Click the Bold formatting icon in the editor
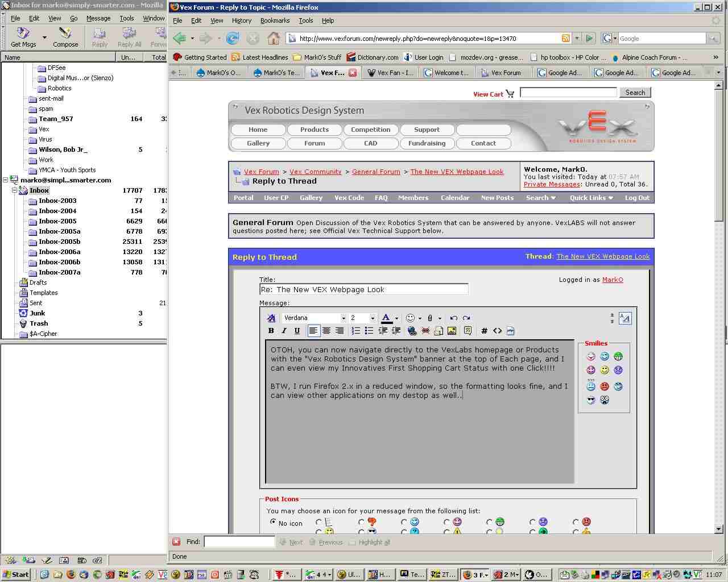Screen dimensions: 728x582 271,331
